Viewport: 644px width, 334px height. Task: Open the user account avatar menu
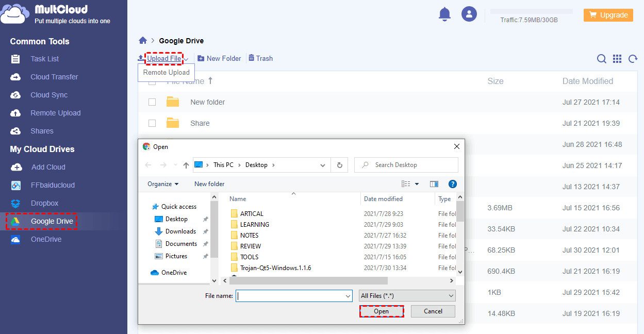pos(469,14)
